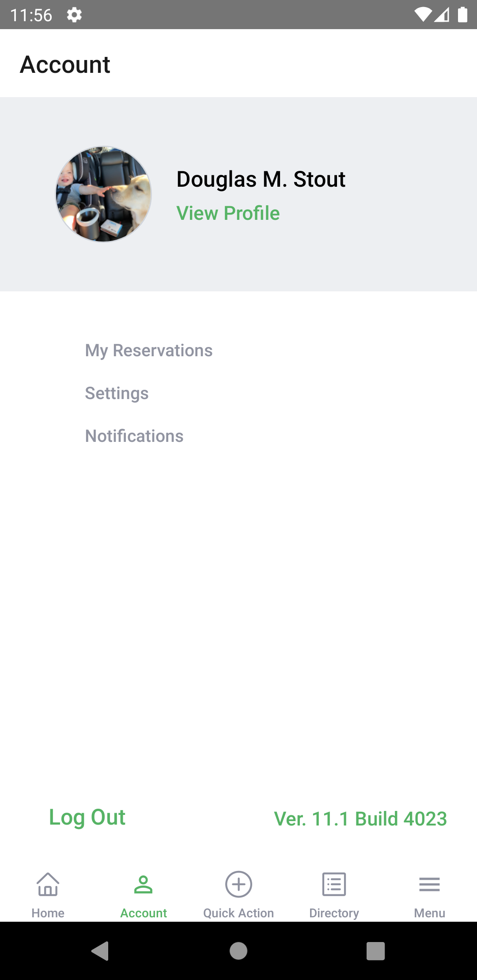The width and height of the screenshot is (477, 980).
Task: Tap the Log Out button
Action: [87, 817]
